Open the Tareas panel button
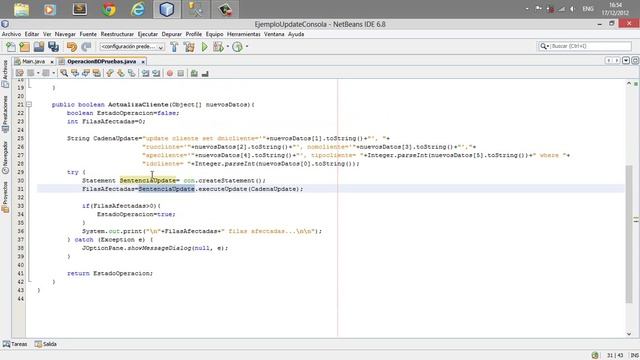640x360 pixels. pos(15,344)
